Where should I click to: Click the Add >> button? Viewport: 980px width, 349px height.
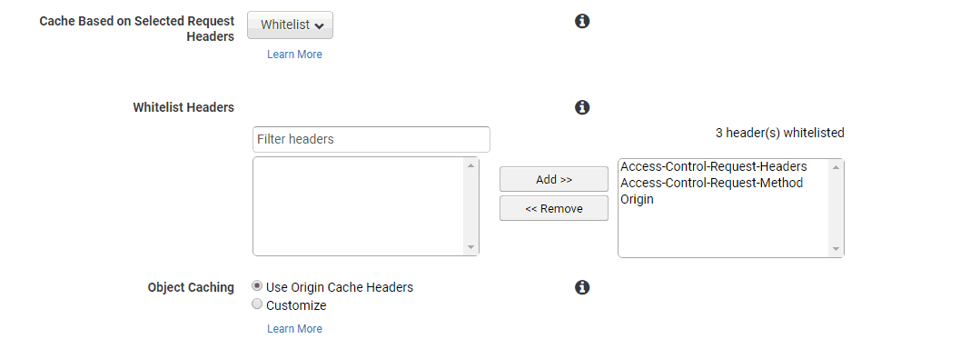[554, 180]
